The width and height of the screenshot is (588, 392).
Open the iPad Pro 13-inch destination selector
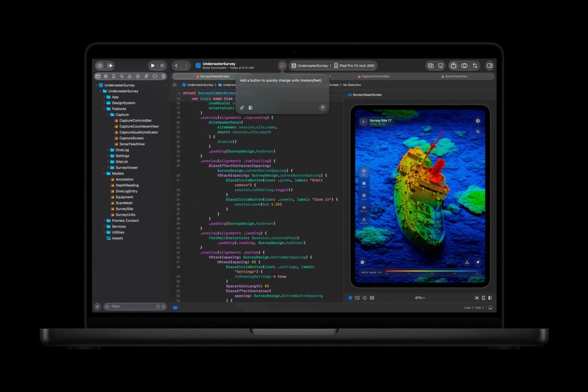354,66
